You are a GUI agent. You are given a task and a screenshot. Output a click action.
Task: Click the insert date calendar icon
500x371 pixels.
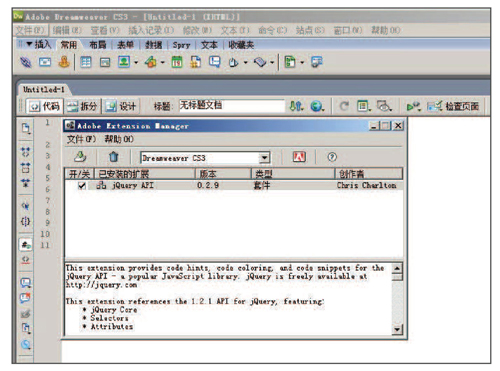pos(177,62)
